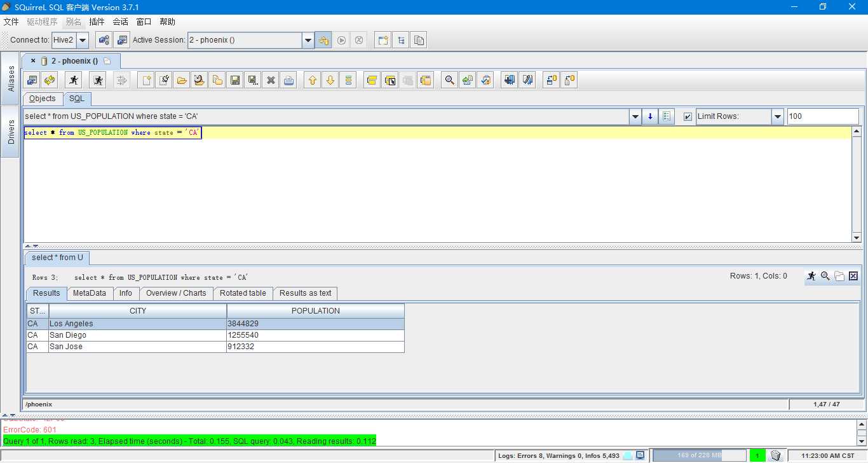868x463 pixels.
Task: Click the Run all SQLs icon
Action: click(x=98, y=80)
